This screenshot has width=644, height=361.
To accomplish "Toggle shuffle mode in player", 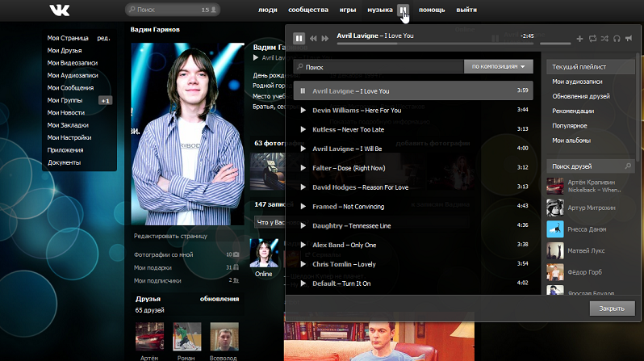I will pyautogui.click(x=604, y=38).
